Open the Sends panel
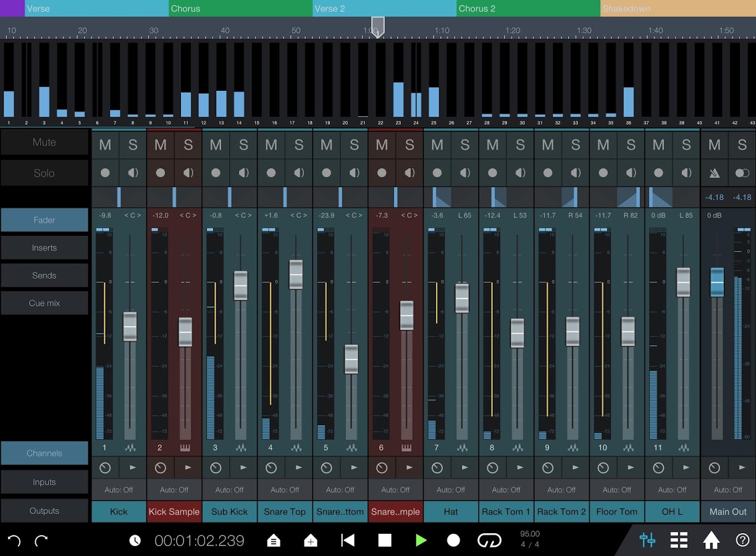756x556 pixels. tap(44, 276)
